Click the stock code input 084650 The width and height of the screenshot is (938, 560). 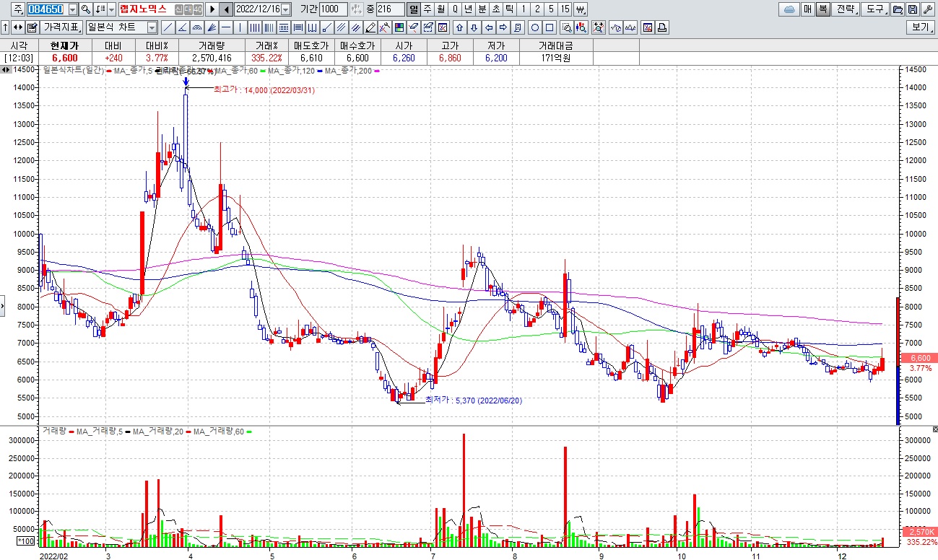coord(46,9)
